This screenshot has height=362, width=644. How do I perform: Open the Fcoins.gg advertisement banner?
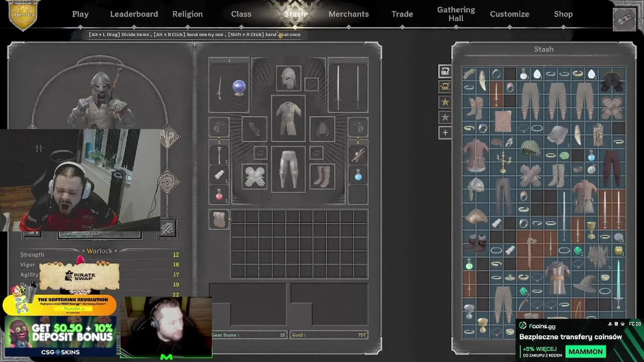point(579,339)
